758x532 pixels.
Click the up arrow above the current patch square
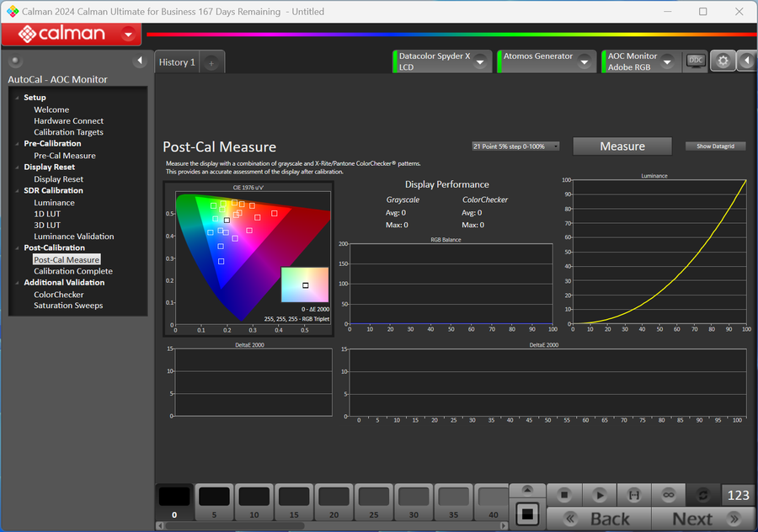click(527, 490)
